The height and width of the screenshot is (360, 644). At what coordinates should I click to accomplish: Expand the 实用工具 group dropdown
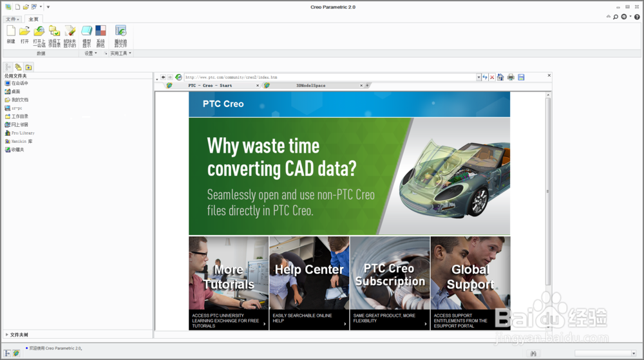(121, 53)
